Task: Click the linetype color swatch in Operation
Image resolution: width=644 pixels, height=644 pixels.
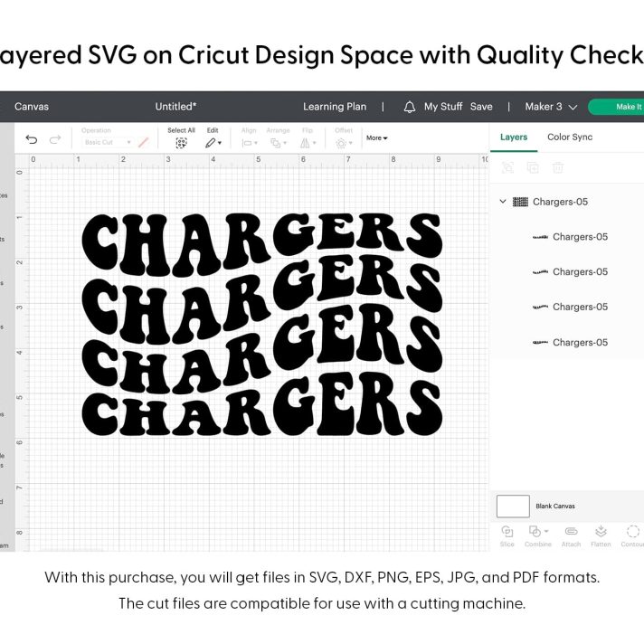Action: (x=143, y=143)
